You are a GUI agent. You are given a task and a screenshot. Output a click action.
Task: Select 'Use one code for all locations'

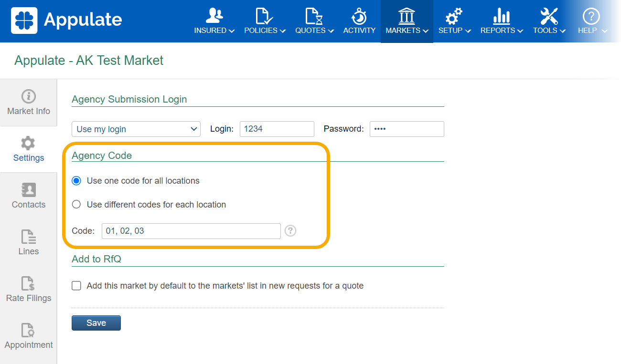(x=76, y=181)
